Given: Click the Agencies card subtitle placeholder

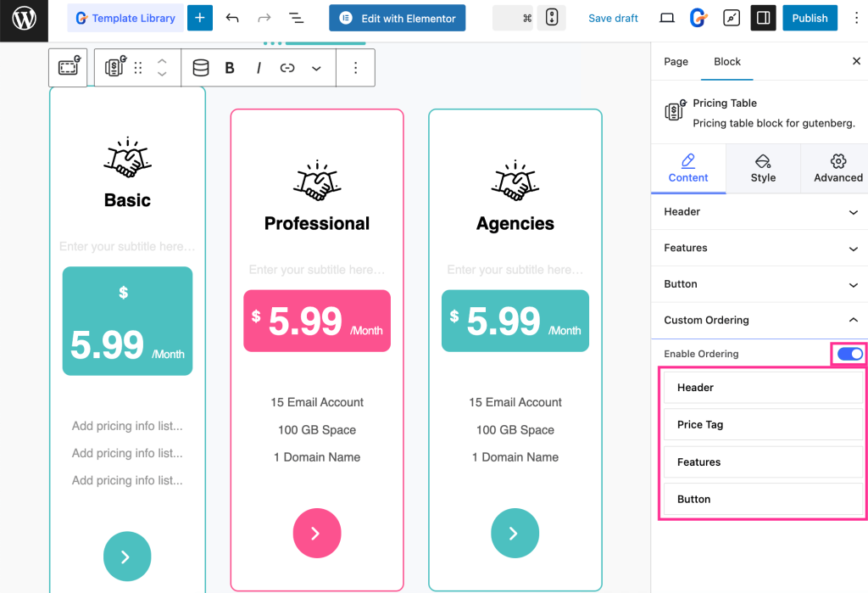Looking at the screenshot, I should coord(515,269).
